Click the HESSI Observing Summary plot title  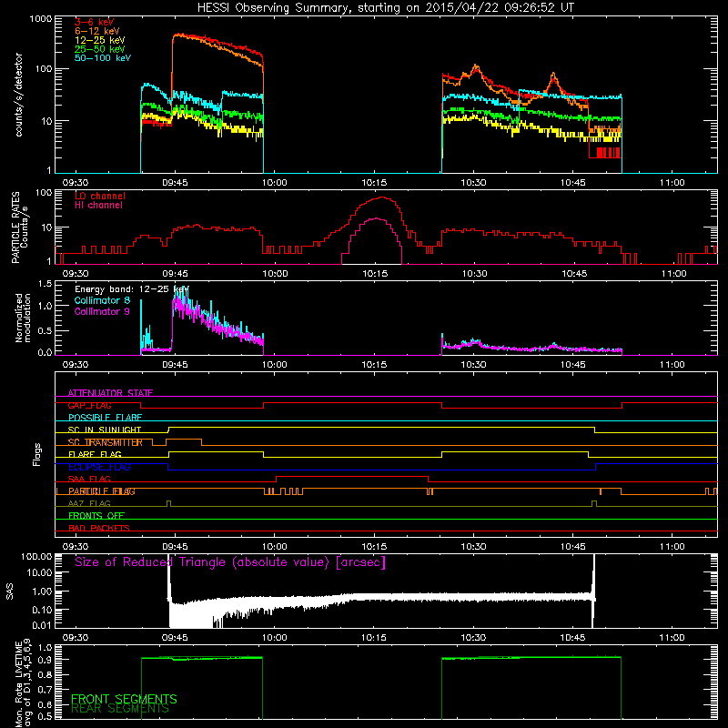385,8
